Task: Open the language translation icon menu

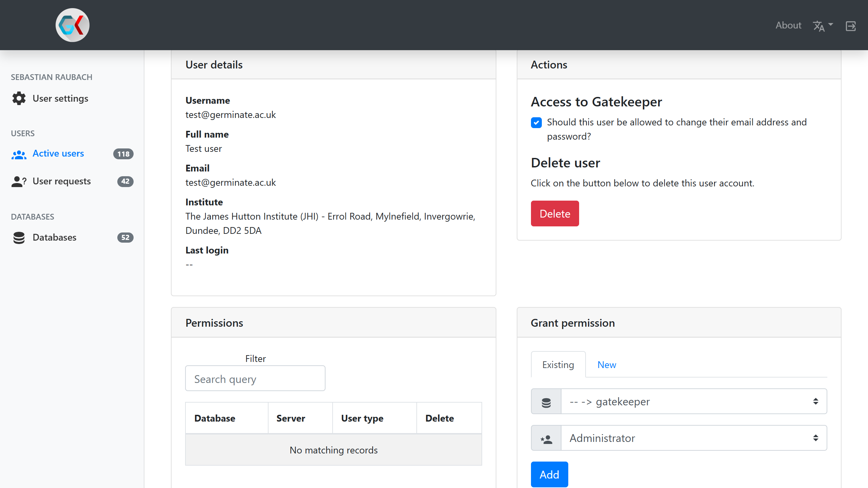Action: (x=818, y=26)
